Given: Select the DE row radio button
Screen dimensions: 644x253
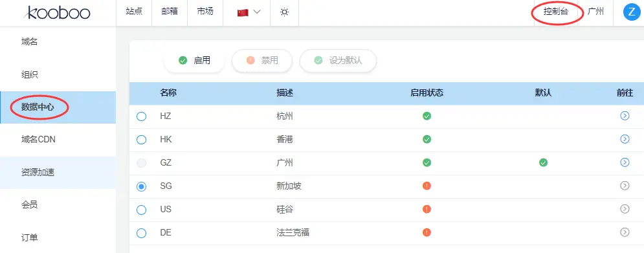Looking at the screenshot, I should pos(141,234).
